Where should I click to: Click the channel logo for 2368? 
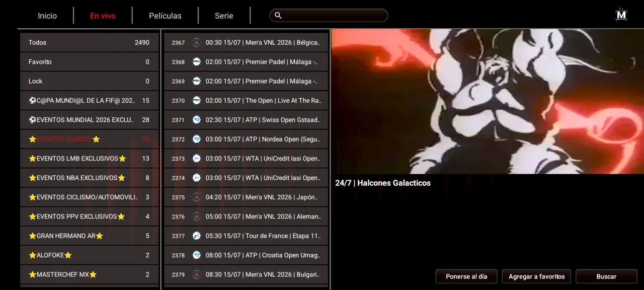click(x=197, y=62)
